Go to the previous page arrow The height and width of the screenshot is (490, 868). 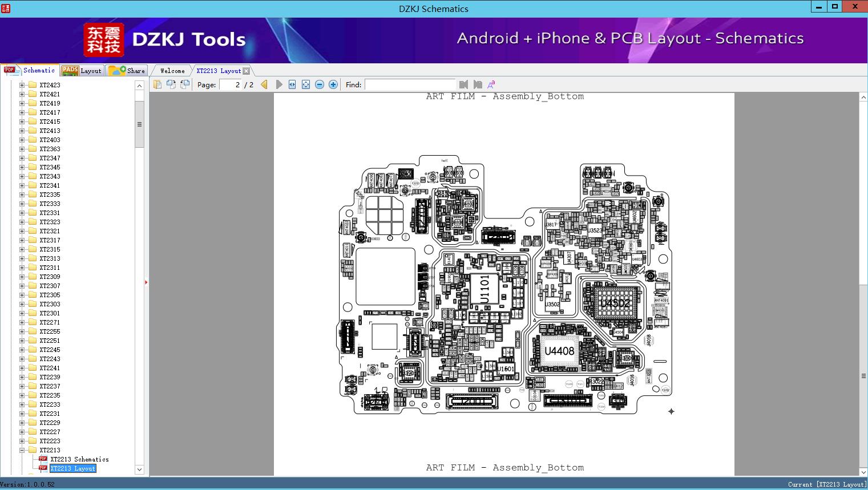click(x=264, y=84)
